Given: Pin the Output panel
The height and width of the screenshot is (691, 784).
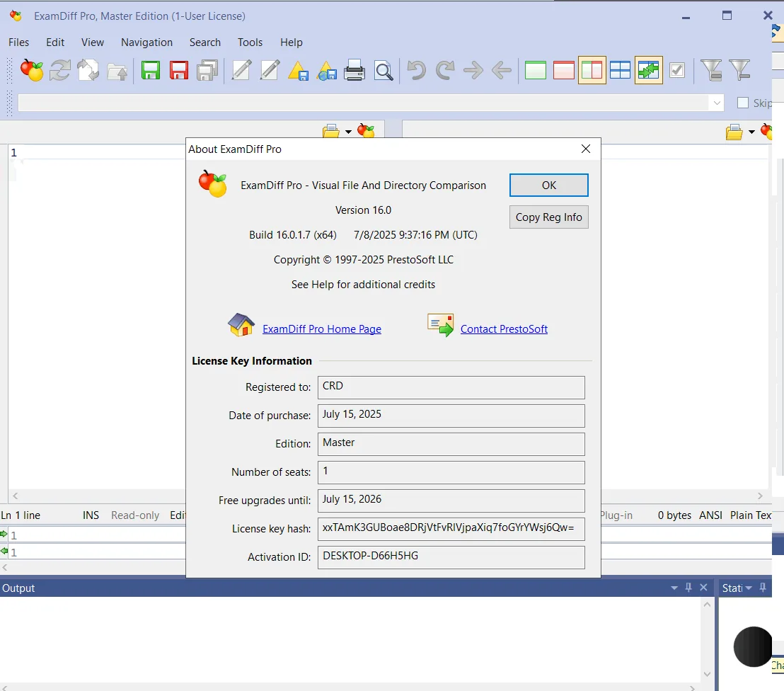Looking at the screenshot, I should (688, 588).
